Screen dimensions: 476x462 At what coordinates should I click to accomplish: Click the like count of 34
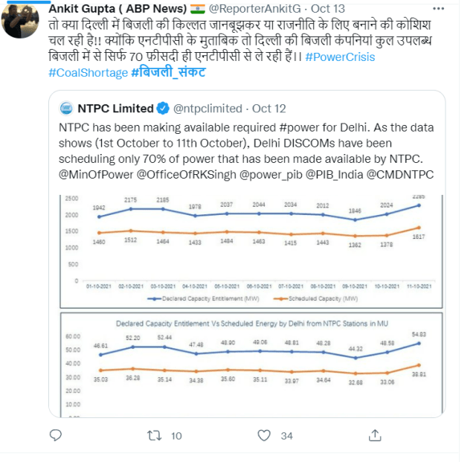(286, 435)
